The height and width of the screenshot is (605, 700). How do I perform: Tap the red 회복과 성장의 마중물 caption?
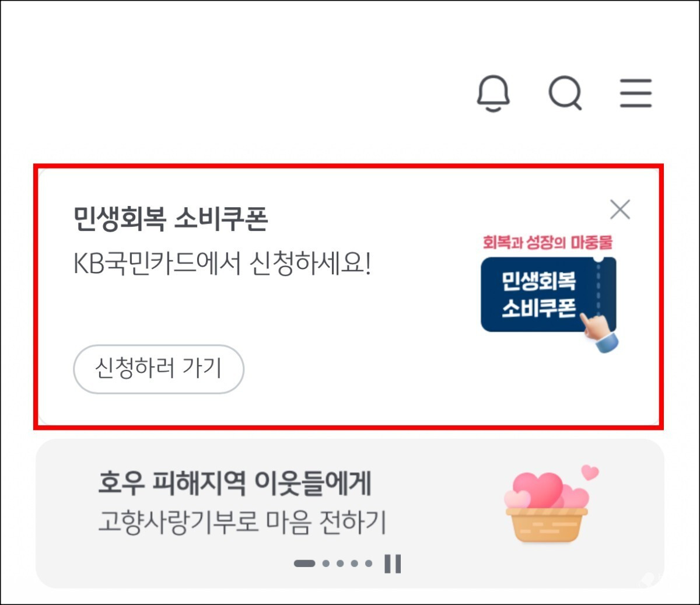coord(548,243)
